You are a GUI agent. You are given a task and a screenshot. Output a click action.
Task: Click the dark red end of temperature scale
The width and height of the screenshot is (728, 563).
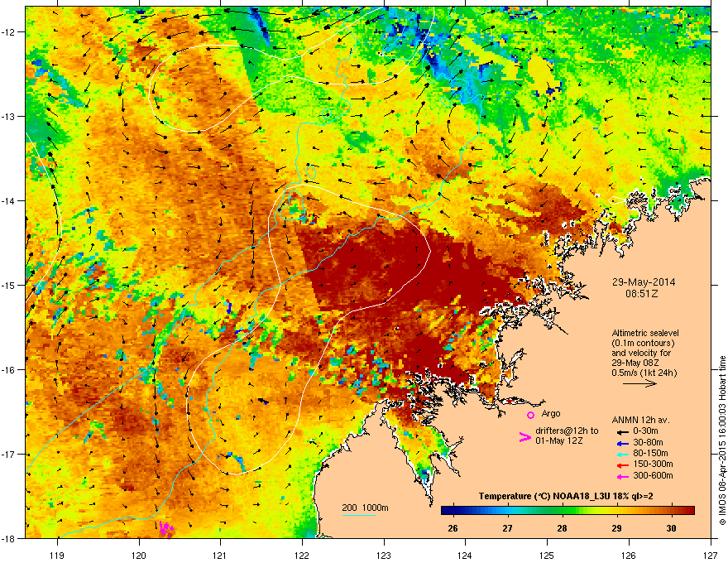click(688, 511)
